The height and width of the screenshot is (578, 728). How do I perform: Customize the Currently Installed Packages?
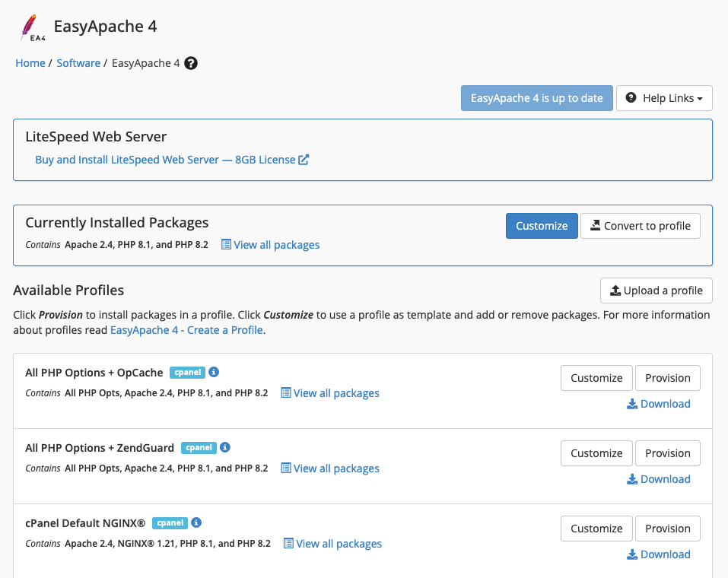point(542,226)
